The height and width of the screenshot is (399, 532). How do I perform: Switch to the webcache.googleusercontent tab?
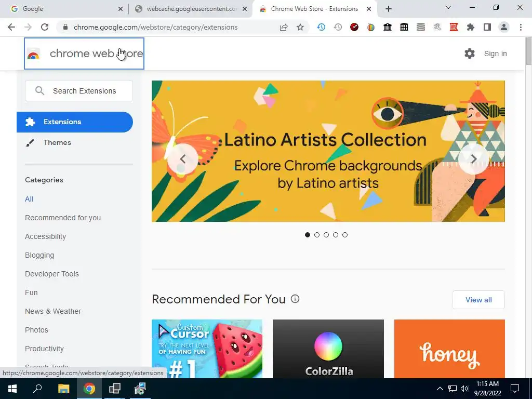click(192, 9)
